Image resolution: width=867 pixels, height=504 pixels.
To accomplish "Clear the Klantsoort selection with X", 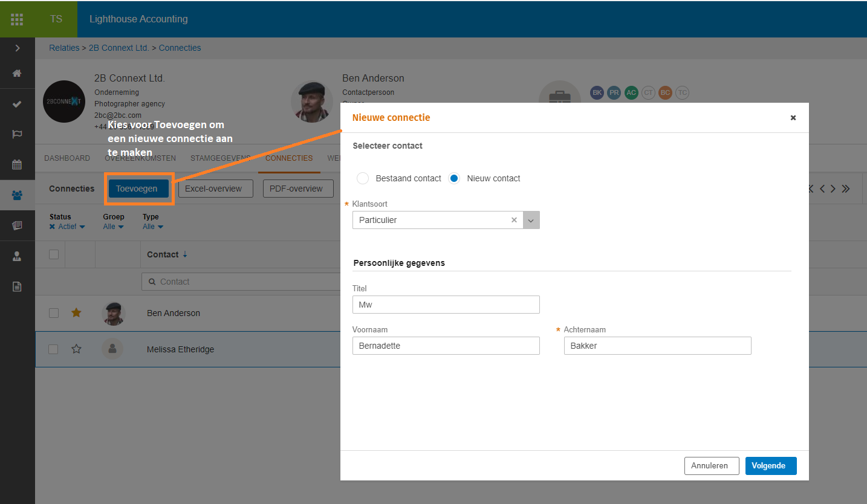I will pos(514,220).
